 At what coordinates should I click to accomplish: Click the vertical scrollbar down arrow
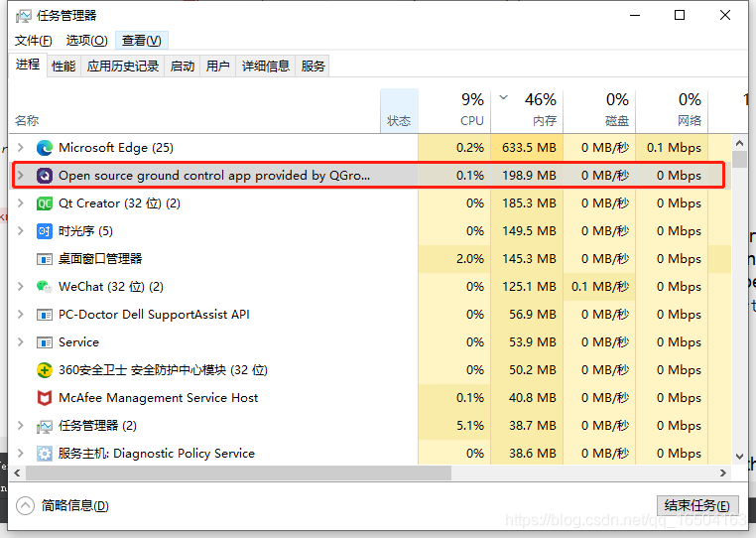739,457
